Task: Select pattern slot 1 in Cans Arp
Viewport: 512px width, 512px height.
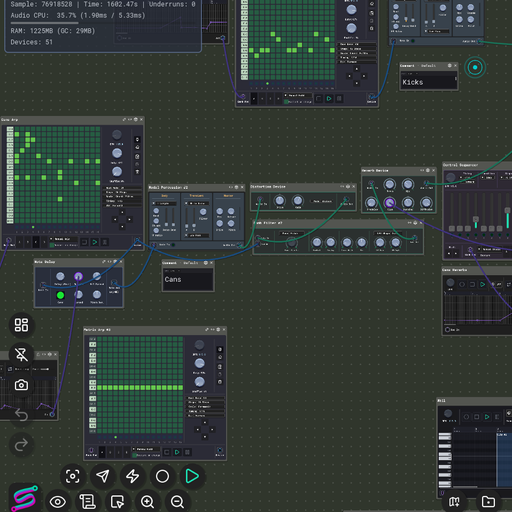Action: point(20,242)
